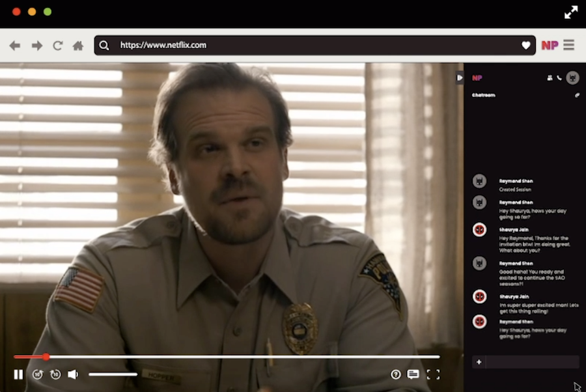Mute the video volume speaker icon

tap(73, 374)
